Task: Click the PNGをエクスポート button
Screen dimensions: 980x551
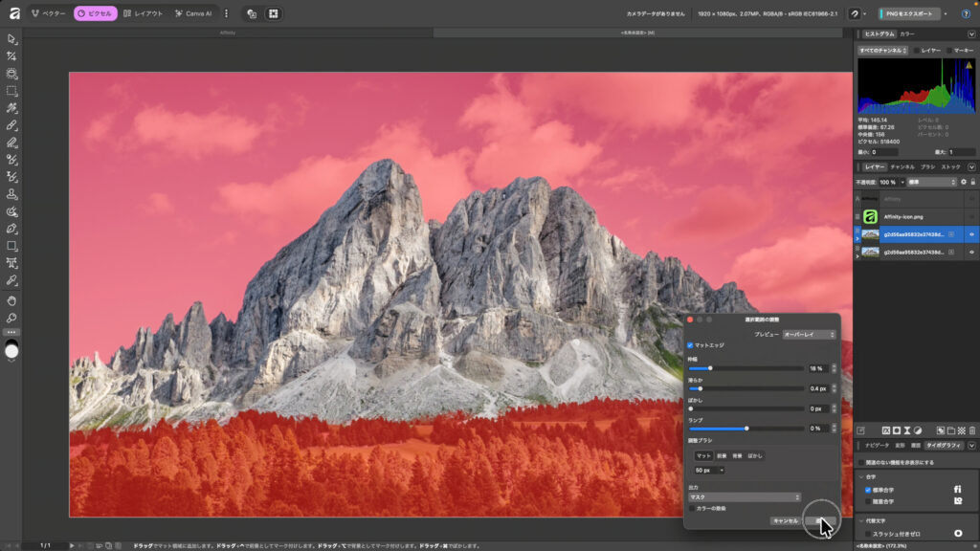Action: [908, 13]
